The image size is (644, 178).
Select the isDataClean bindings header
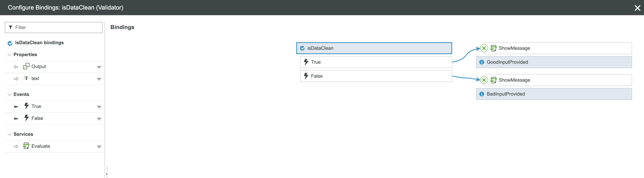click(39, 43)
